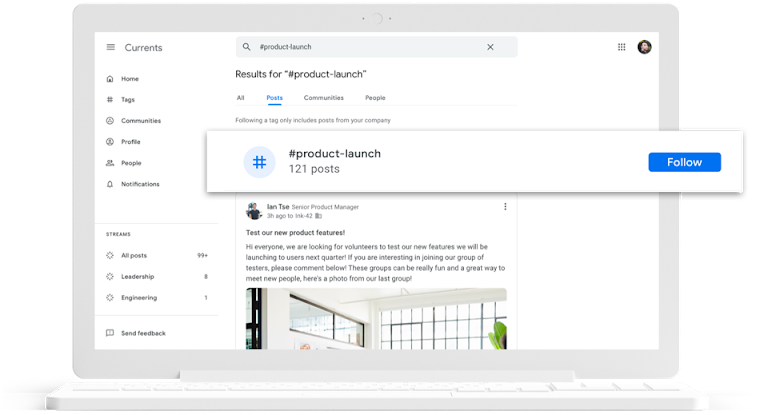
Task: Open Communities in the left navigation
Action: click(140, 121)
